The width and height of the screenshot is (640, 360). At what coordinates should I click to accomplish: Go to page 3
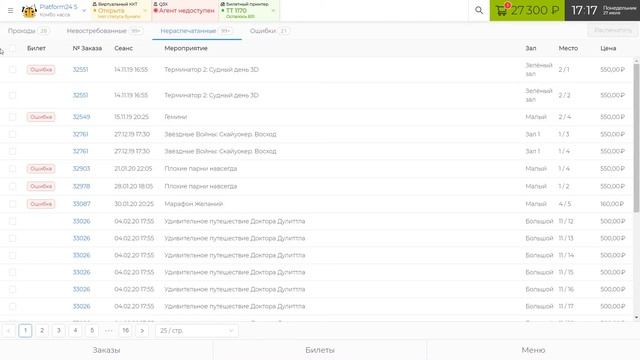point(59,331)
